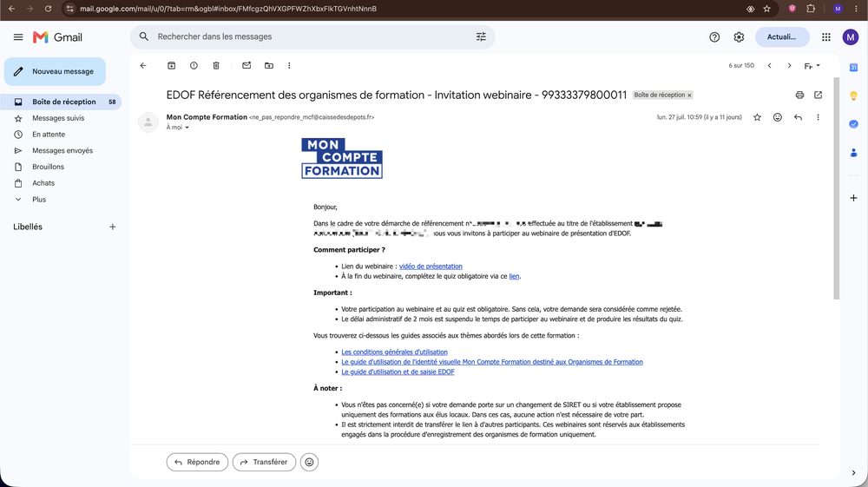Viewport: 868px width, 487px height.
Task: Print the whole conversation
Action: click(799, 95)
